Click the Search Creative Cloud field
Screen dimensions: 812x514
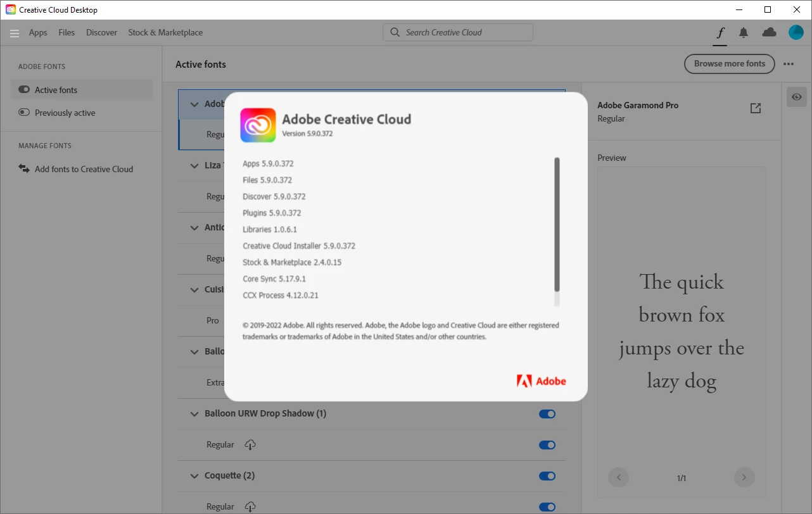tap(458, 32)
